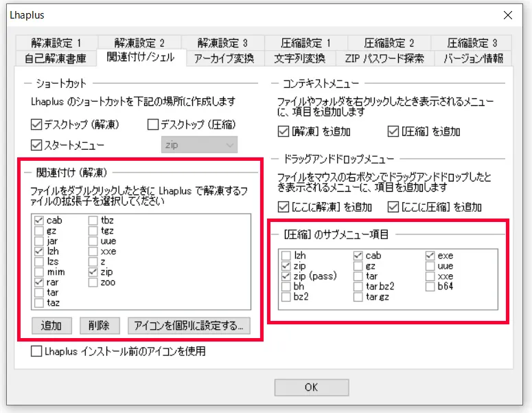Click the 削除 button
Viewport: 532px width, 413px height.
pos(100,326)
